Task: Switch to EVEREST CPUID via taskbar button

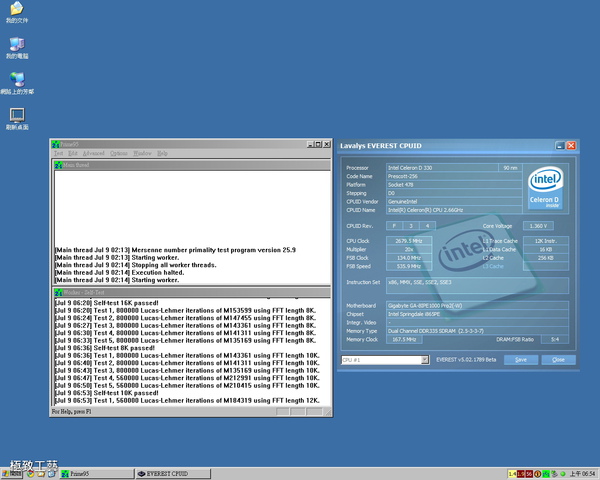Action: (x=173, y=474)
